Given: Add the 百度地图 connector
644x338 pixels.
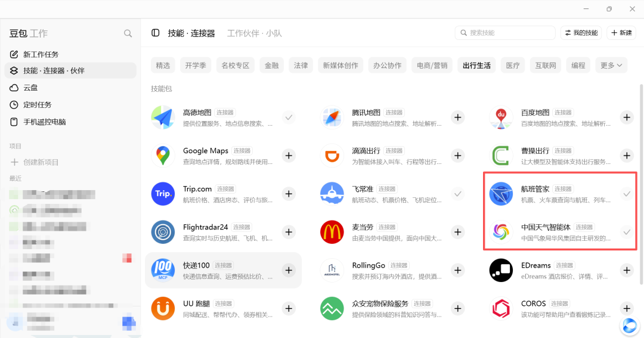Looking at the screenshot, I should 627,117.
